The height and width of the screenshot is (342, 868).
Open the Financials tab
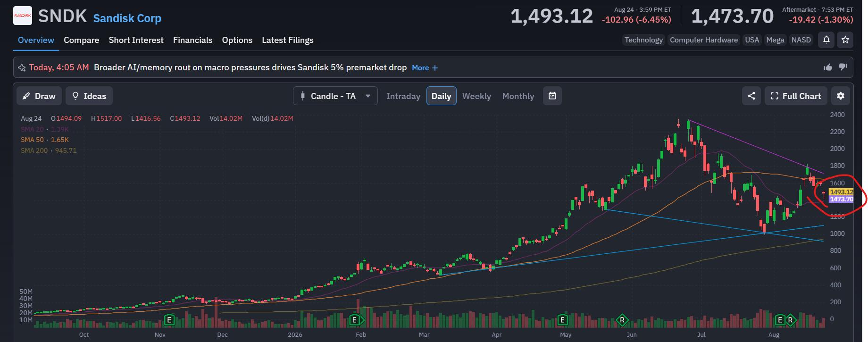click(x=193, y=40)
